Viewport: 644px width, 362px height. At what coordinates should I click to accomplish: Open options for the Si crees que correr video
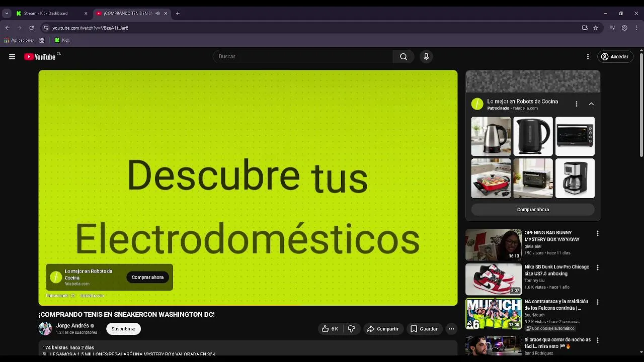pyautogui.click(x=598, y=340)
